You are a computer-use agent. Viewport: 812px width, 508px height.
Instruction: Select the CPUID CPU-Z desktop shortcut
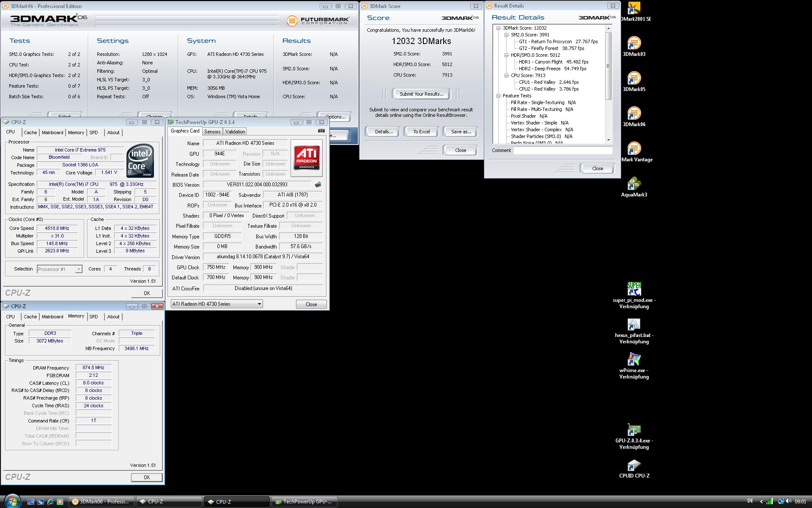point(634,468)
